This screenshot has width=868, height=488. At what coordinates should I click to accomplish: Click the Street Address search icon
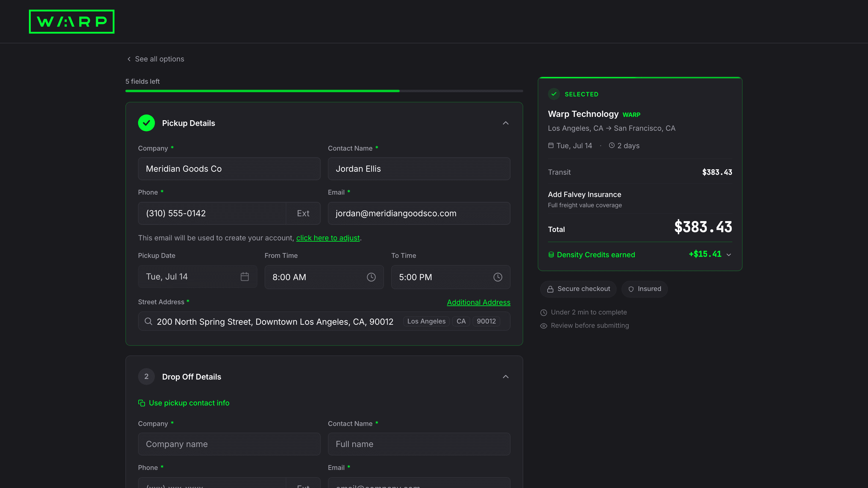coord(148,321)
